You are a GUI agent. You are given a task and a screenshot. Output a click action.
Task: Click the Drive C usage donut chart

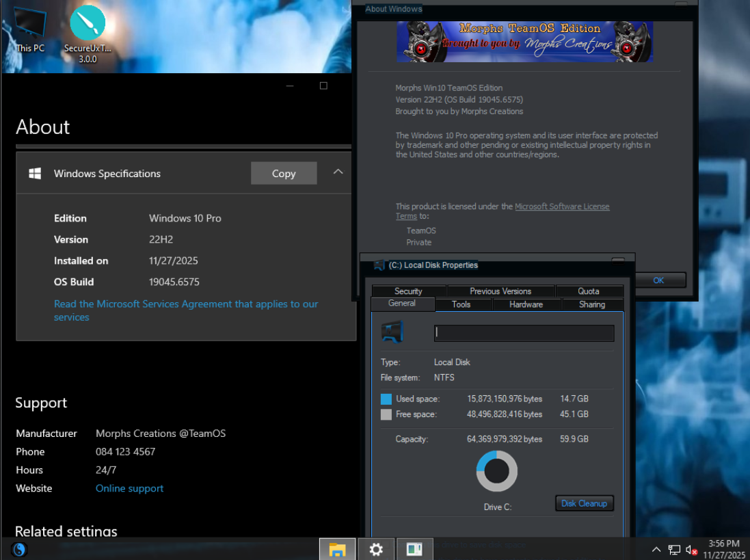point(496,471)
